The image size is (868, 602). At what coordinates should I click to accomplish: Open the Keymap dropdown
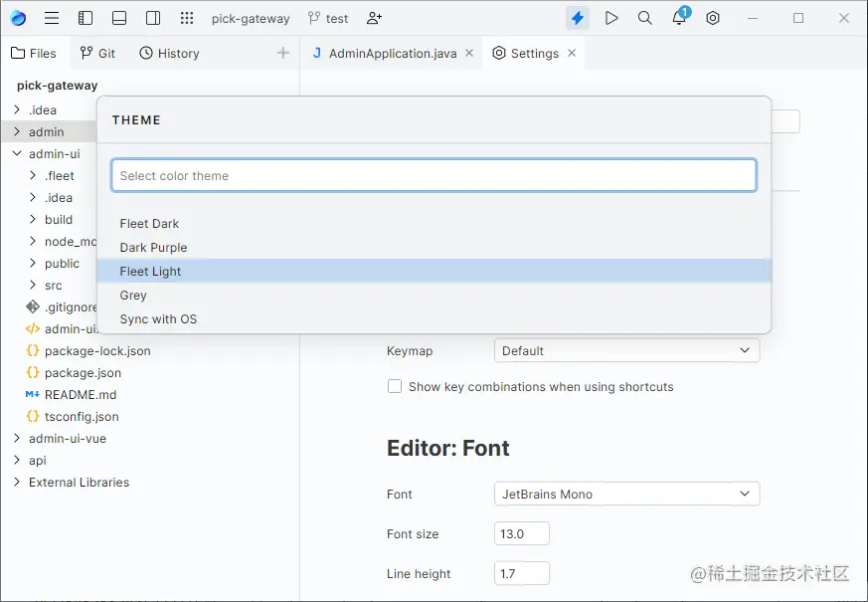626,350
